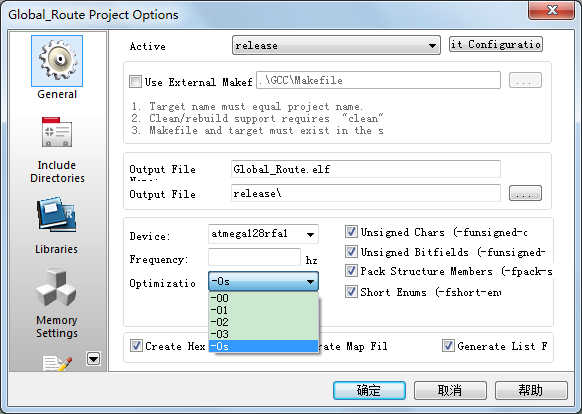Open the Memory Settings cubes icon
This screenshot has height=414, width=582.
(x=56, y=287)
